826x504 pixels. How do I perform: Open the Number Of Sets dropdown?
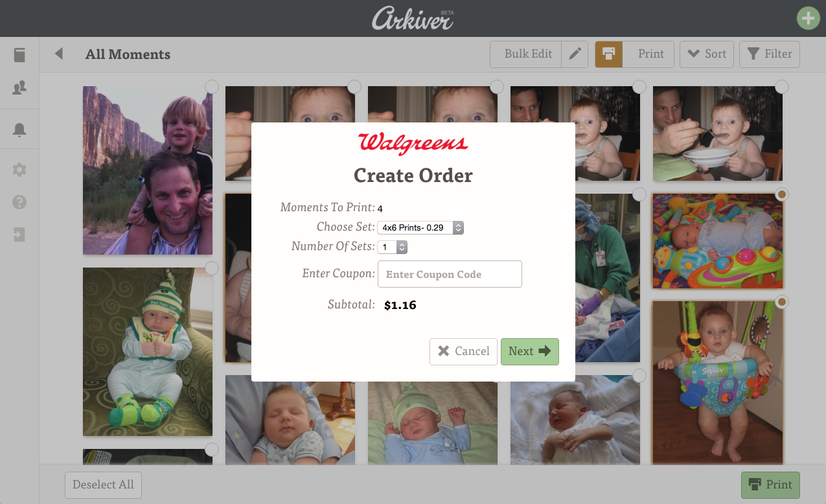click(393, 247)
